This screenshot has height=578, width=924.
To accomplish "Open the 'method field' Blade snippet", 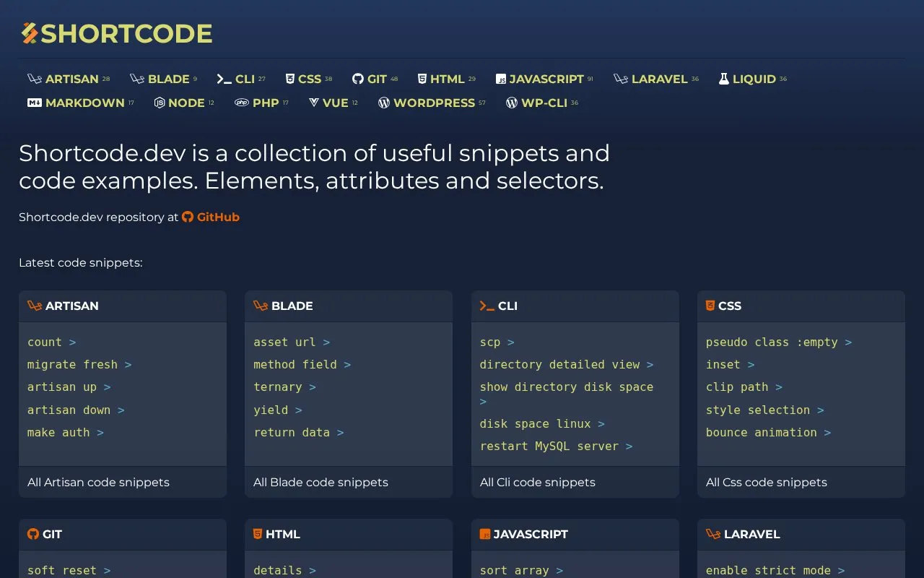I will [302, 365].
